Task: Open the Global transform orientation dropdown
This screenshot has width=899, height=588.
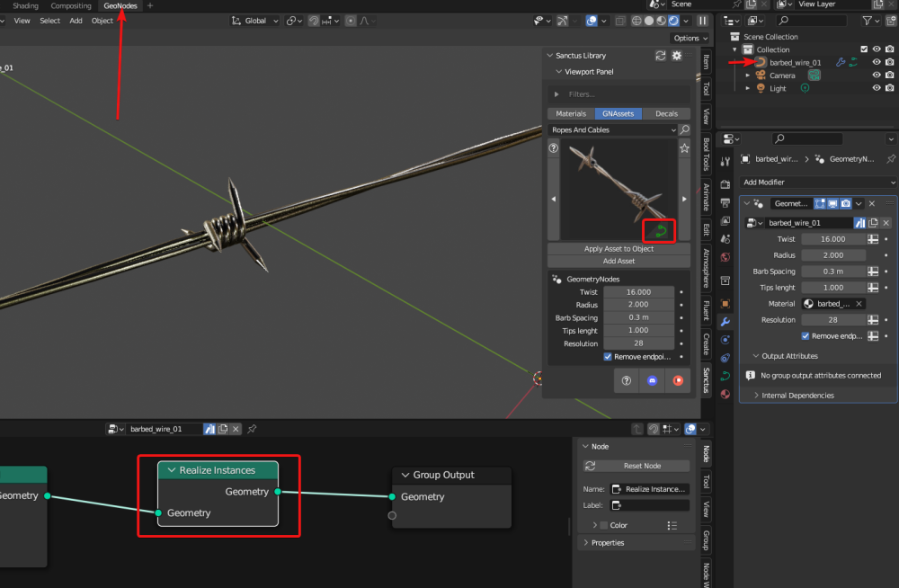Action: point(254,20)
